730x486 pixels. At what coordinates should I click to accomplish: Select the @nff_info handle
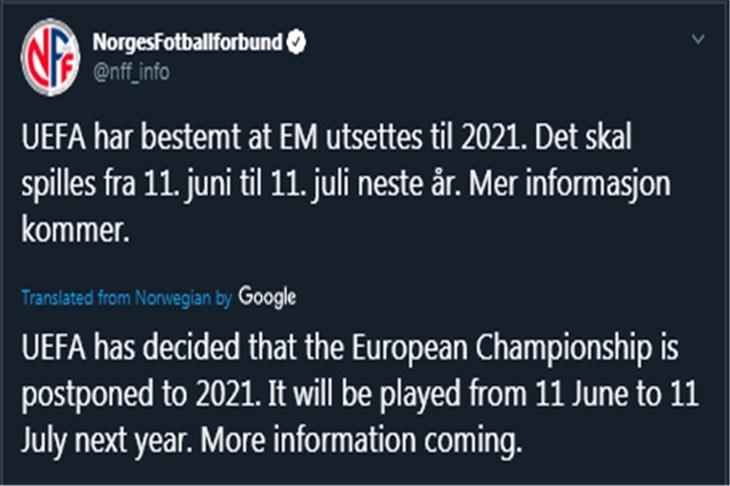click(x=131, y=72)
